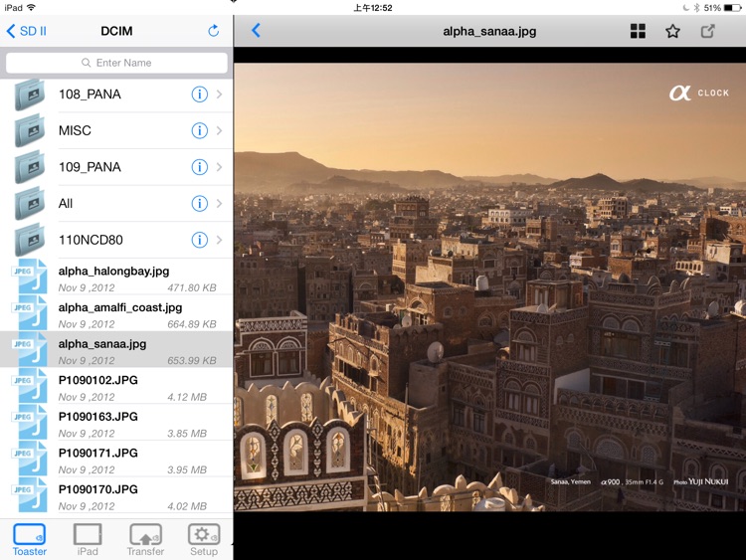Screen dimensions: 746x560
Task: Expand the All folder chevron
Action: pyautogui.click(x=220, y=203)
